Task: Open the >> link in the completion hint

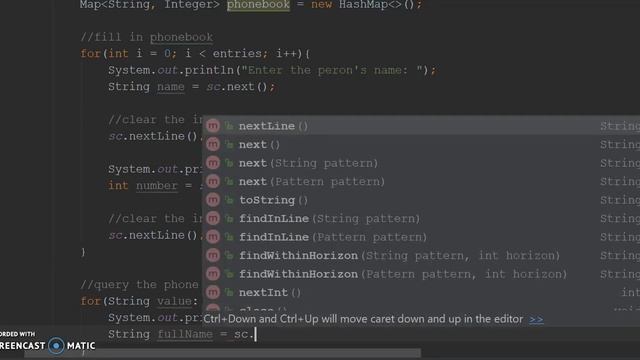Action: pyautogui.click(x=536, y=319)
